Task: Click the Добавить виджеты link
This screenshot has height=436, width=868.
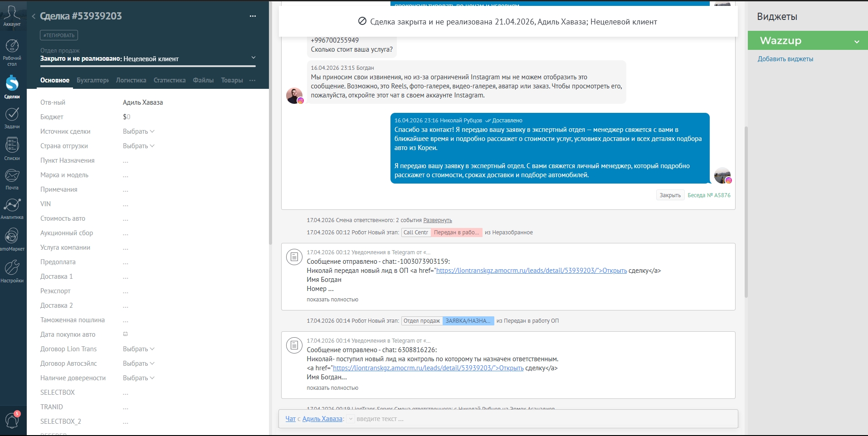Action: click(785, 59)
